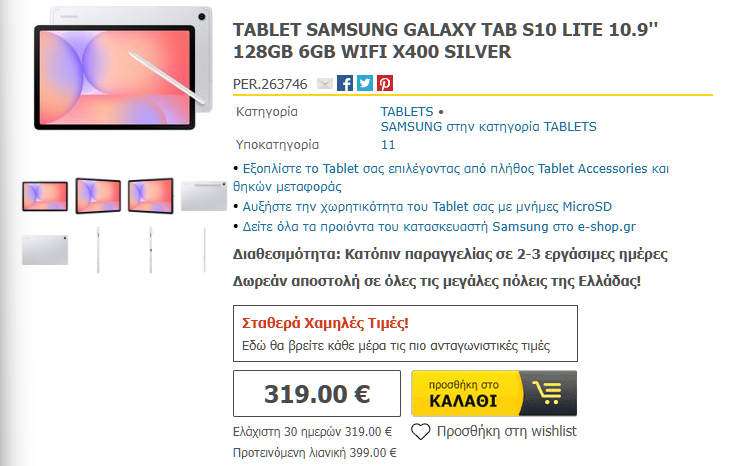Share this tablet on Facebook
754x466 pixels.
tap(345, 84)
